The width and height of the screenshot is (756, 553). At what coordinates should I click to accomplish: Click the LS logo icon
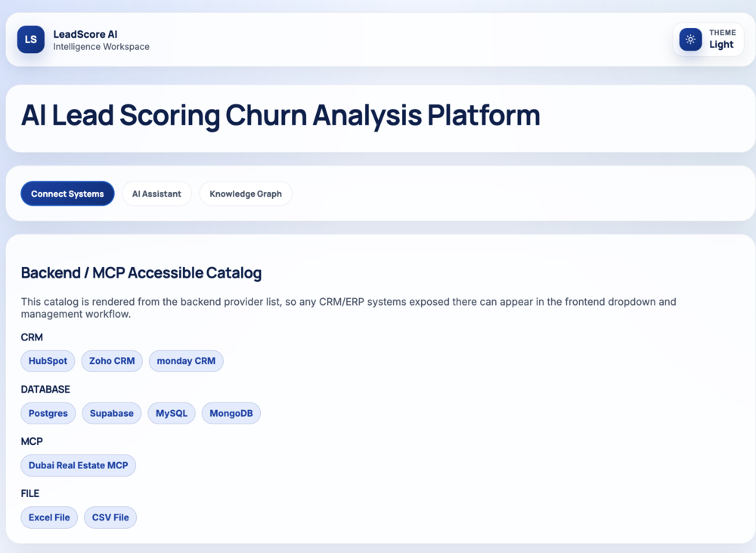pyautogui.click(x=31, y=39)
